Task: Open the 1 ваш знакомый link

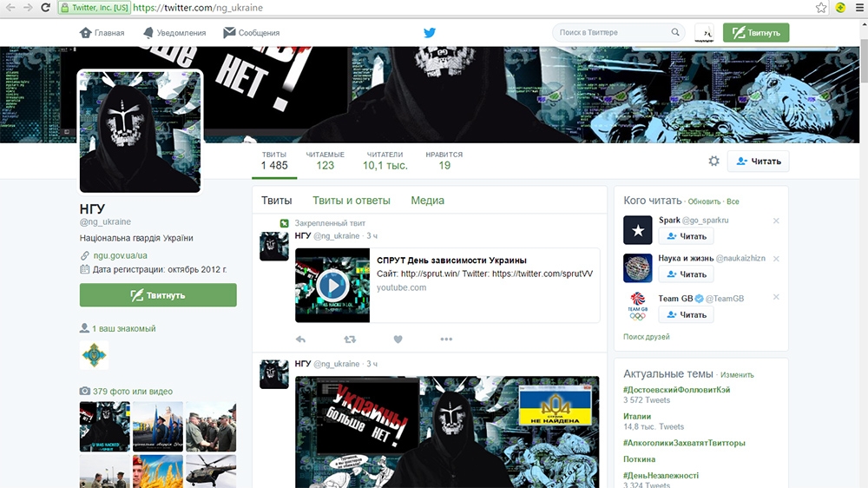Action: click(x=123, y=328)
